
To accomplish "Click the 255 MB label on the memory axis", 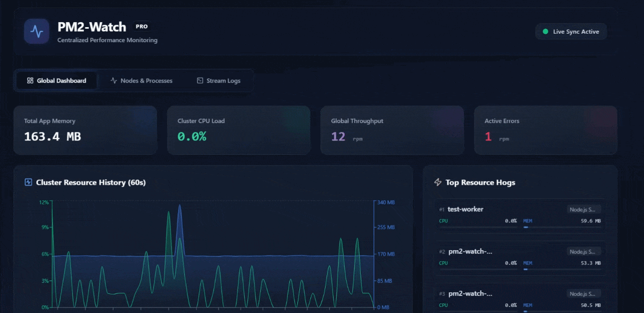I will point(386,227).
